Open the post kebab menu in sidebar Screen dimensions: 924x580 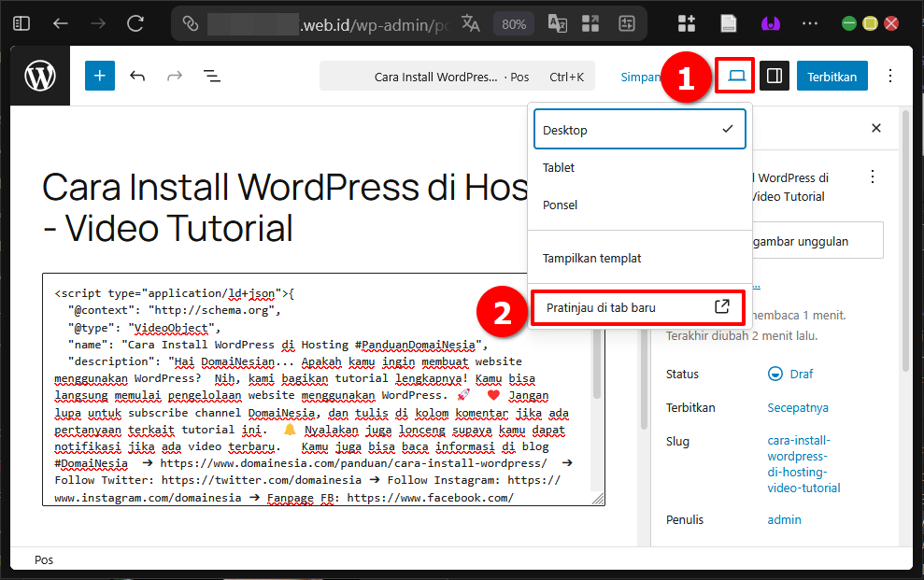pos(872,177)
